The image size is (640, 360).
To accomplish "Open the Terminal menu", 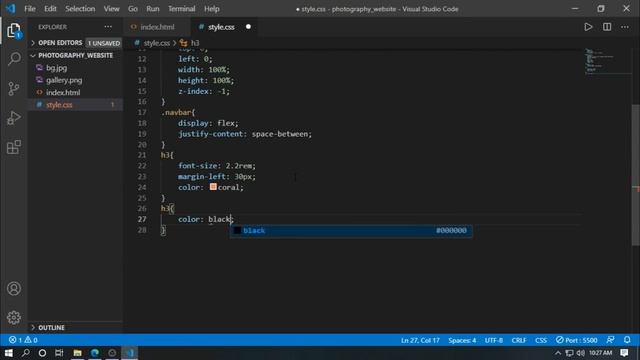I will [x=182, y=9].
